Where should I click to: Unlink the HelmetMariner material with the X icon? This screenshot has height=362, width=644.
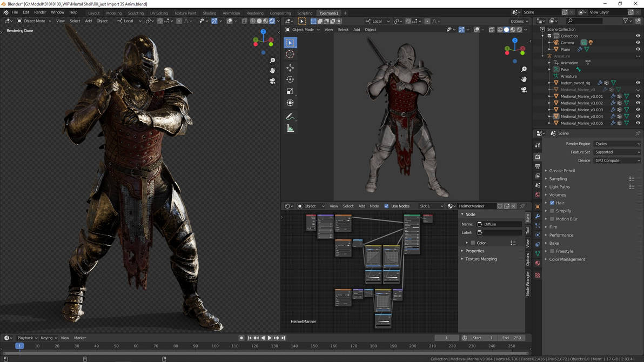click(513, 206)
